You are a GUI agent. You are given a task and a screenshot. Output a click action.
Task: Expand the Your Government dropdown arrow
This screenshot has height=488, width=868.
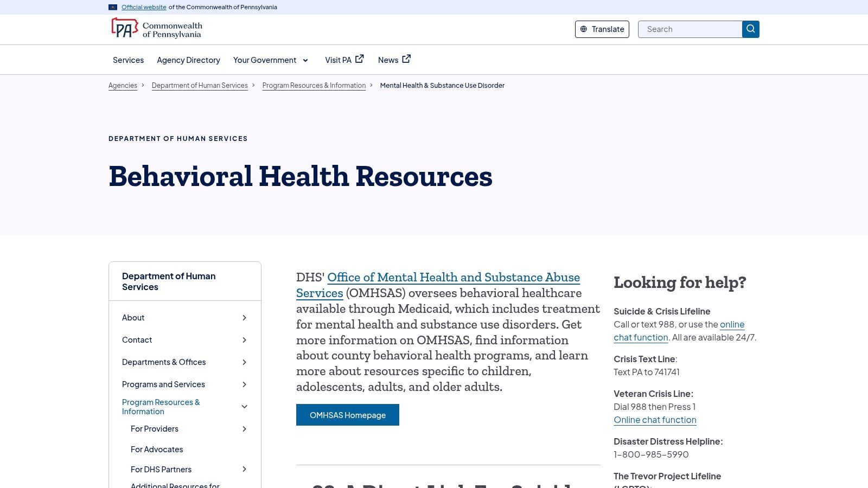point(305,60)
